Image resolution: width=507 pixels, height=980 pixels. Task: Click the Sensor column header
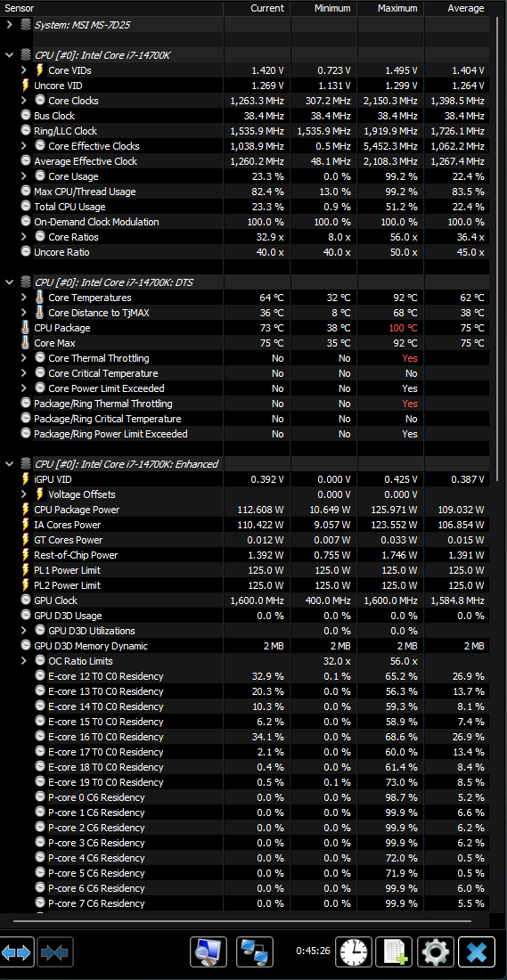pos(112,8)
